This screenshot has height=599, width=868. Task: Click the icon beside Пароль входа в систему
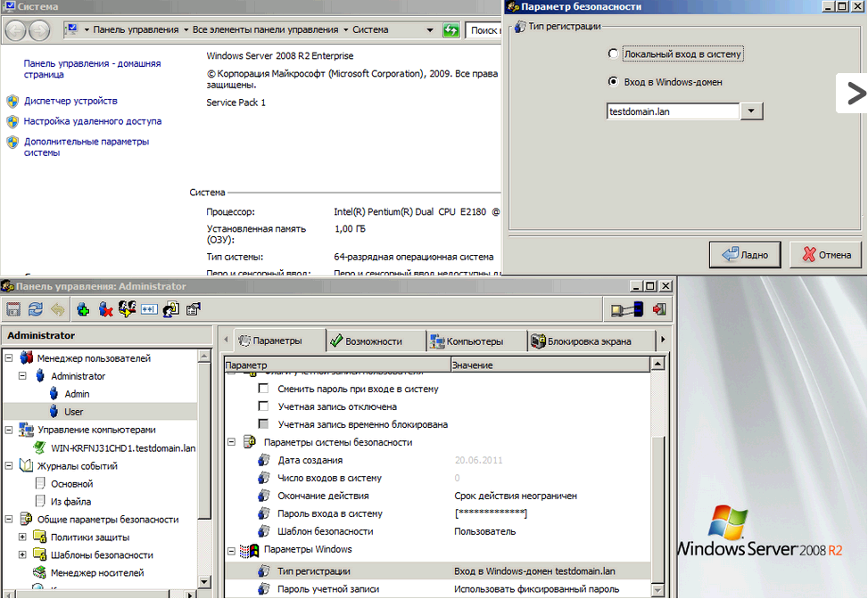pyautogui.click(x=264, y=513)
